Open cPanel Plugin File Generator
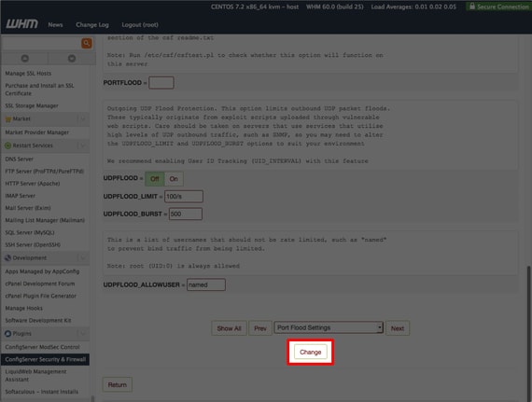Screen dimensions: 532x402 (40, 296)
